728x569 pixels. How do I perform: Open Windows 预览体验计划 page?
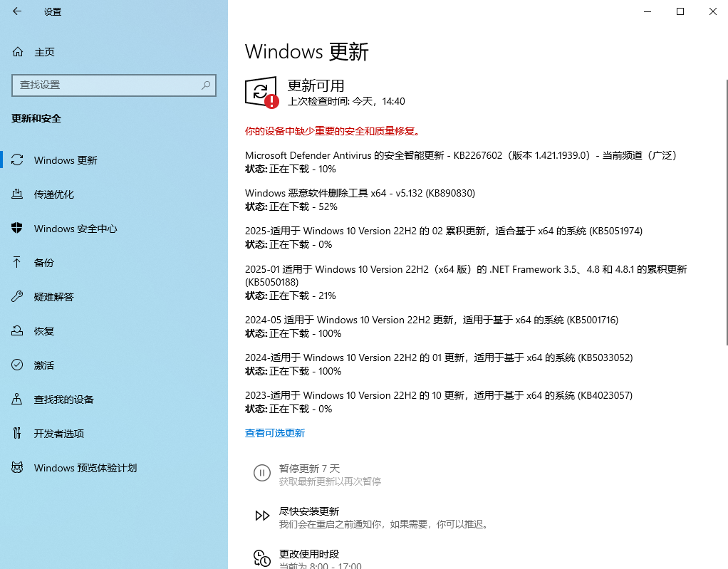(114, 468)
